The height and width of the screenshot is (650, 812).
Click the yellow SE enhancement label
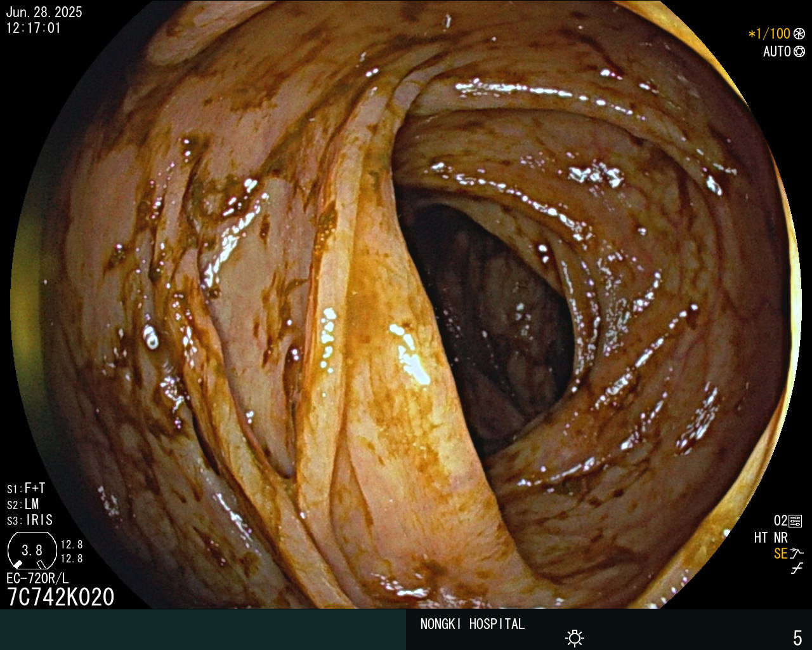[x=781, y=554]
